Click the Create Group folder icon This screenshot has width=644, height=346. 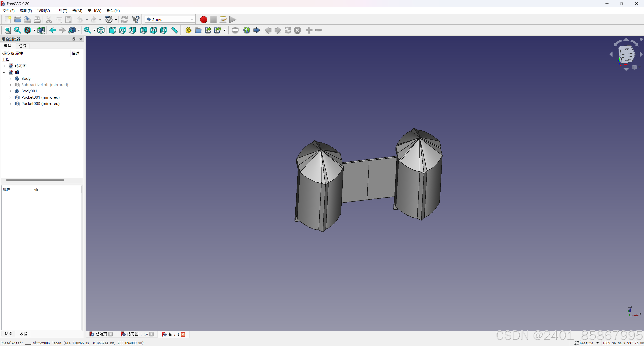tap(198, 30)
